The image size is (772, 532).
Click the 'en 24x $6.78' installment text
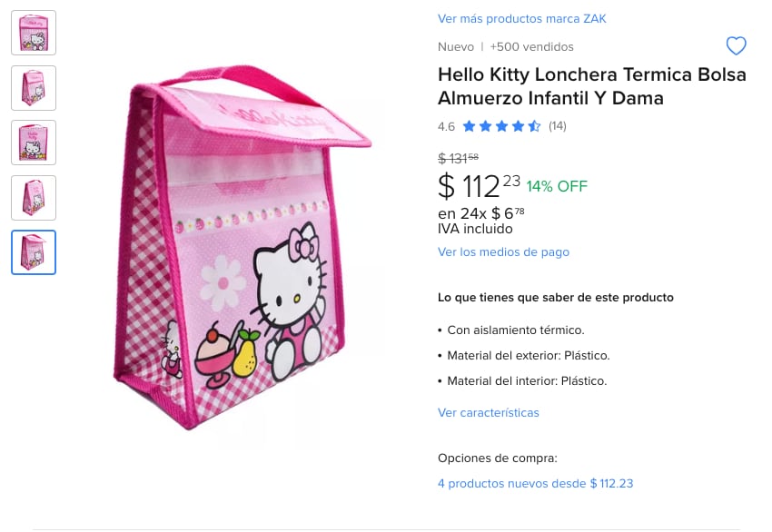(x=480, y=213)
